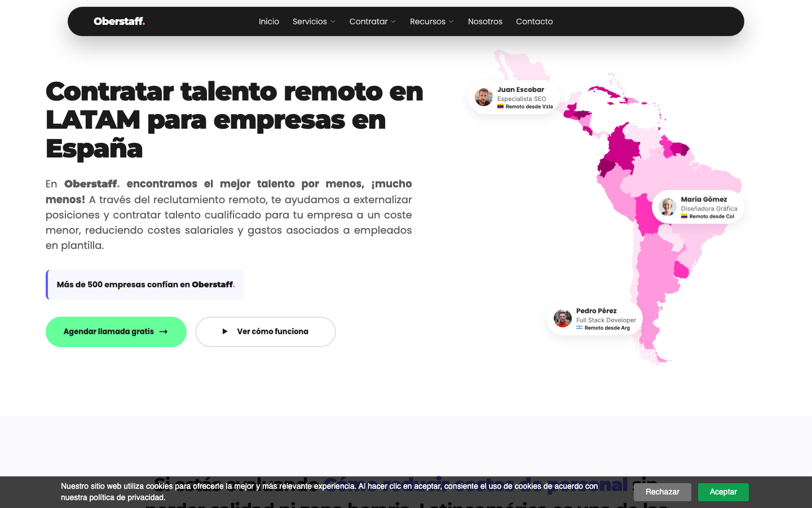Click the 'Remoto desde Arg' label

point(607,328)
